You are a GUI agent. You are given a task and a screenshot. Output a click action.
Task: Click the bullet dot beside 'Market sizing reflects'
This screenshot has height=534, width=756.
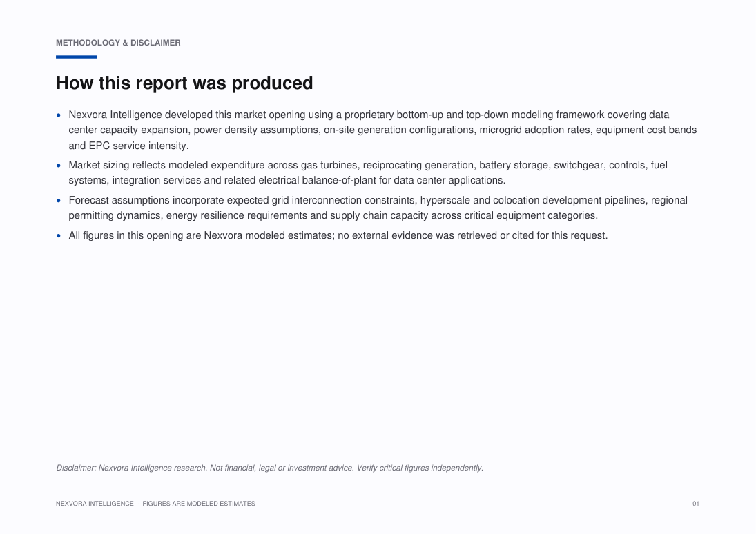(x=59, y=166)
